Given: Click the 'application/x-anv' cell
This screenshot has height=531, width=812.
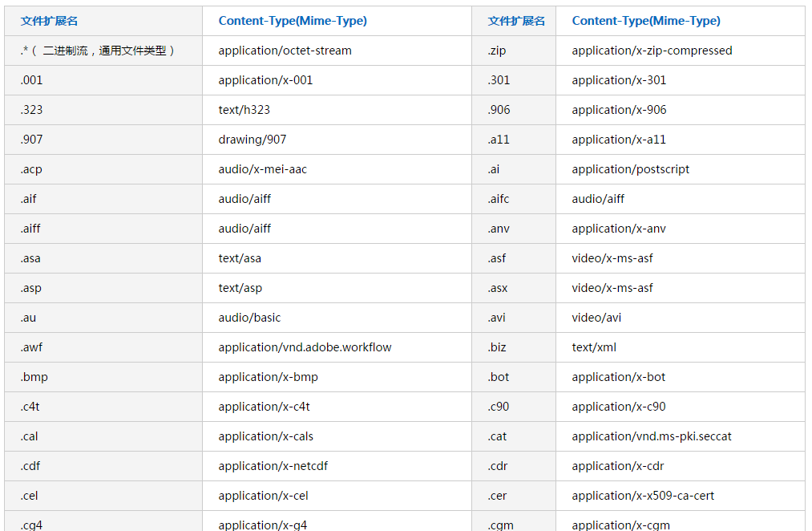Looking at the screenshot, I should coord(681,229).
